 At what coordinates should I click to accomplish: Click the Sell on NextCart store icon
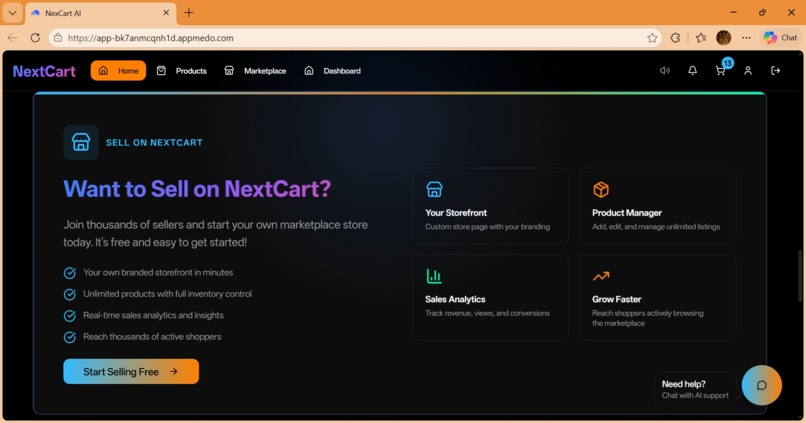click(81, 142)
